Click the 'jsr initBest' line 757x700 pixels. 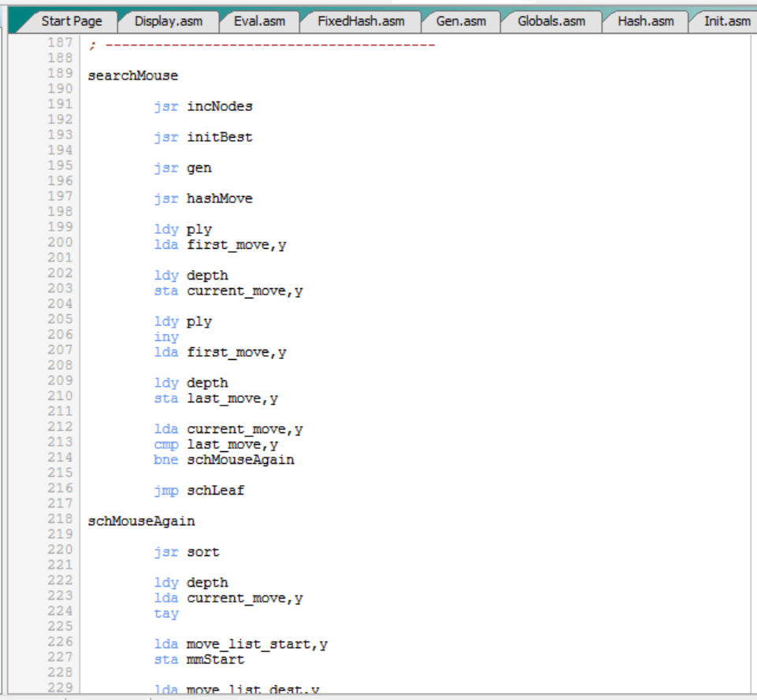[203, 137]
